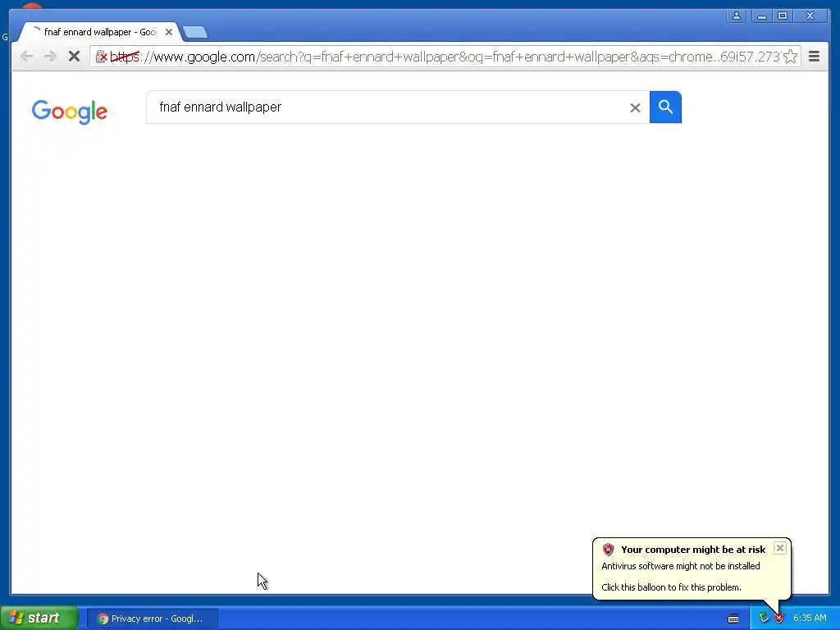Restore down the Chrome window
This screenshot has width=840, height=630.
pyautogui.click(x=782, y=16)
